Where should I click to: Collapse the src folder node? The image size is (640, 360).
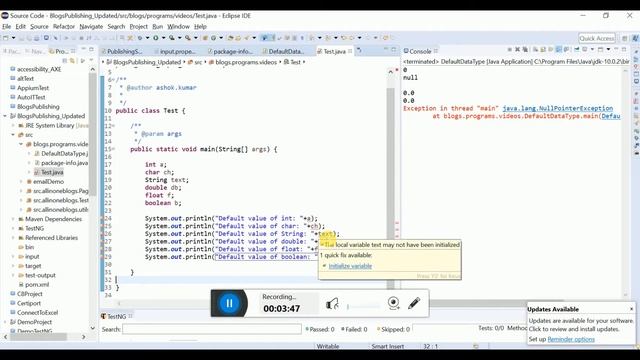click(x=13, y=135)
